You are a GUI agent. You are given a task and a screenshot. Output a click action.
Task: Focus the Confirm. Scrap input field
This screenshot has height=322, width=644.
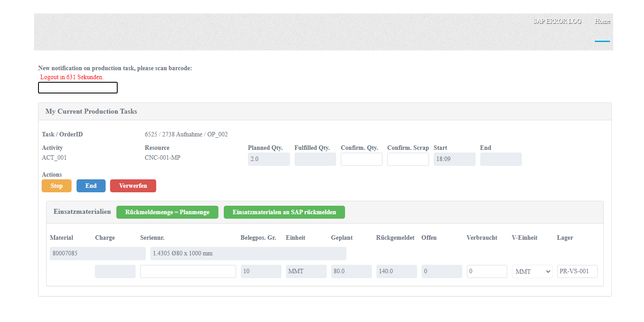click(x=408, y=159)
